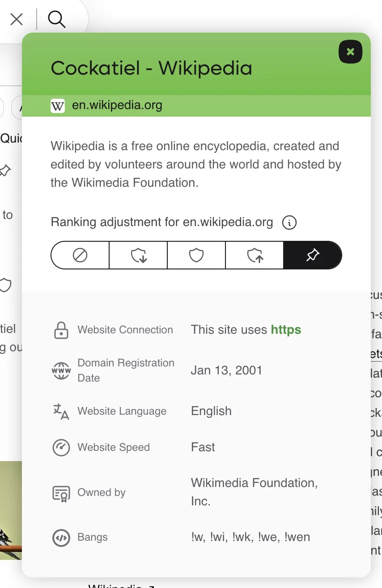Click the speedometer Website Speed icon

[x=61, y=447]
